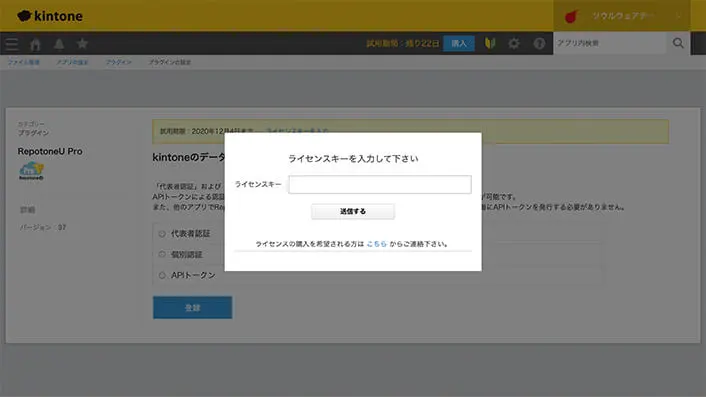Follow the こちら contact link

pos(376,244)
